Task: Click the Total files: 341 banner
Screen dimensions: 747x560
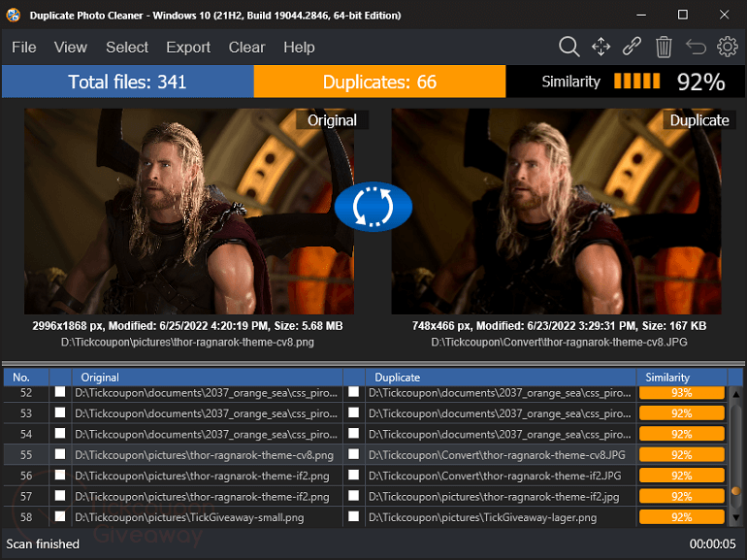Action: tap(128, 82)
